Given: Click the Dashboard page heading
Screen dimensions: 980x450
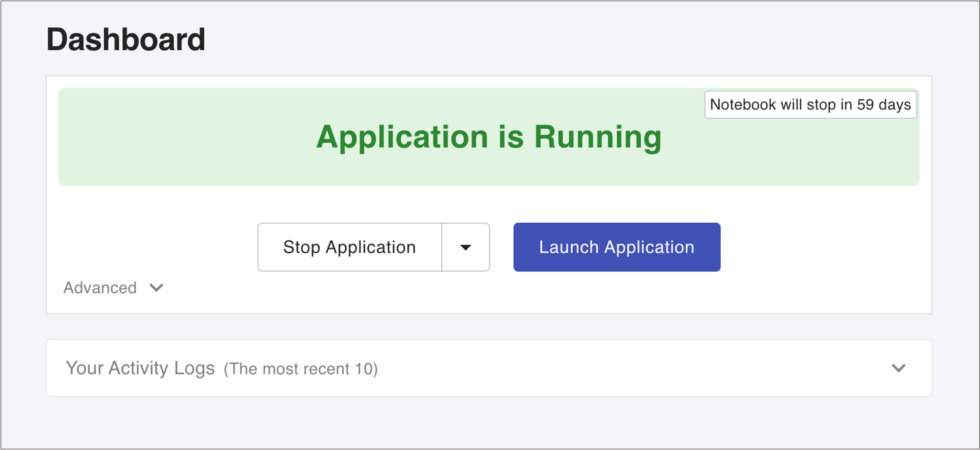Looking at the screenshot, I should (126, 39).
